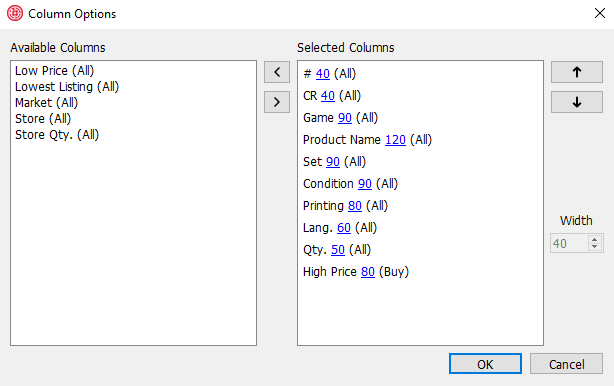Screen dimensions: 614x386
Task: Click the left arrow move-column button
Action: pyautogui.click(x=277, y=72)
